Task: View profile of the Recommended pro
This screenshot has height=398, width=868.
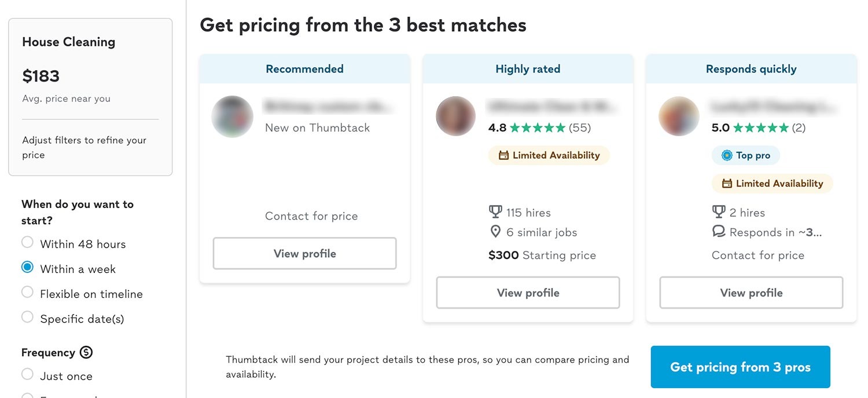Action: 304,254
